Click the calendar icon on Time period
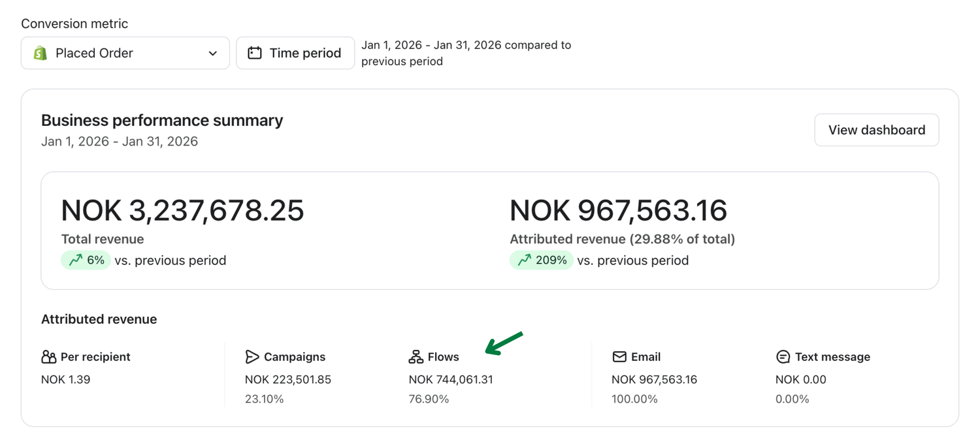The image size is (980, 440). tap(254, 53)
